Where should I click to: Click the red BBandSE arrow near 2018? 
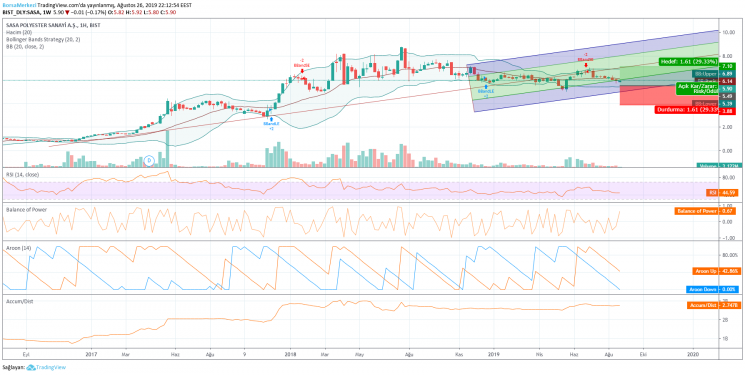[x=302, y=70]
